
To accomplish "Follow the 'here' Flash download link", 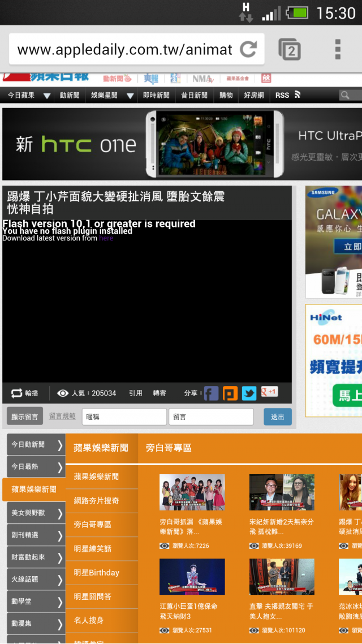I will click(x=106, y=238).
